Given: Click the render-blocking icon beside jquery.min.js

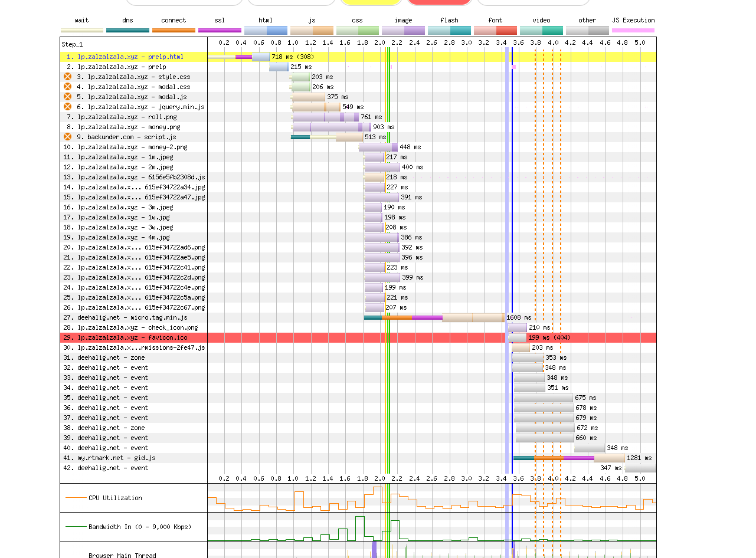Looking at the screenshot, I should pos(67,107).
